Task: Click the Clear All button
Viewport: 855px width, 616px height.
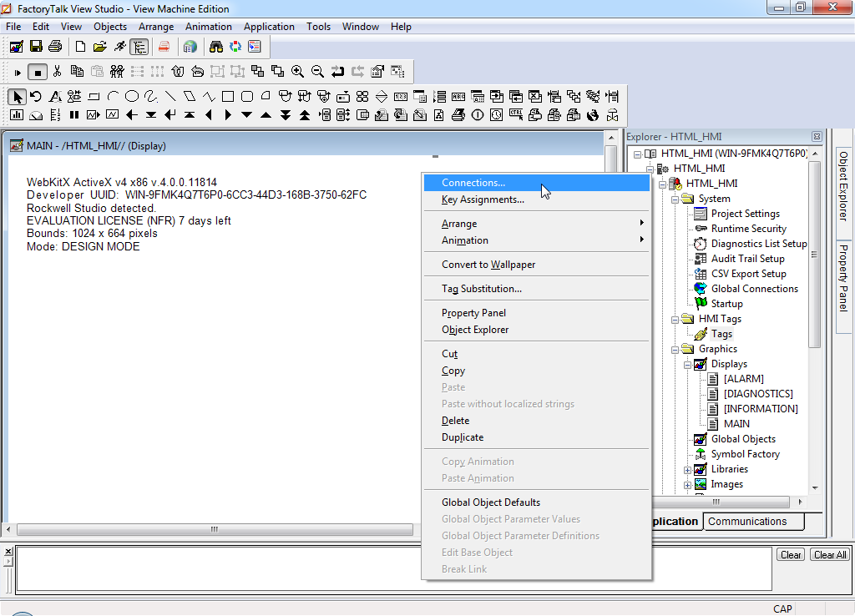Action: tap(830, 555)
